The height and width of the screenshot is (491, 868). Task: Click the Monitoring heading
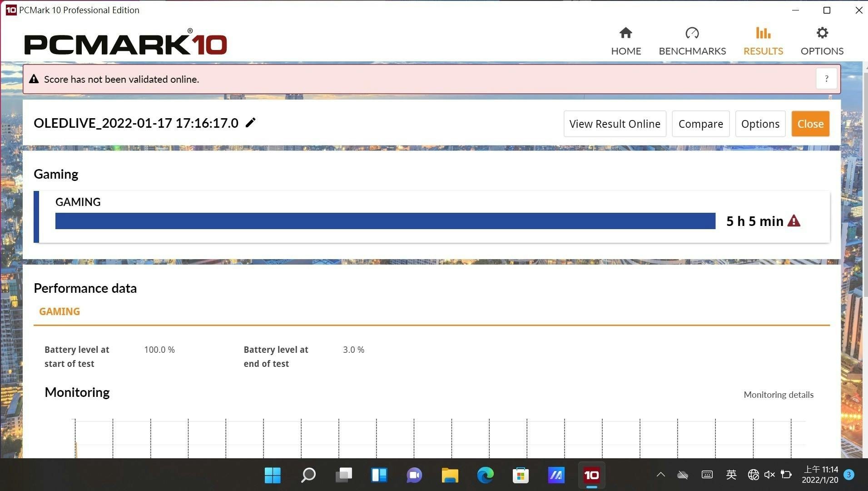[77, 392]
